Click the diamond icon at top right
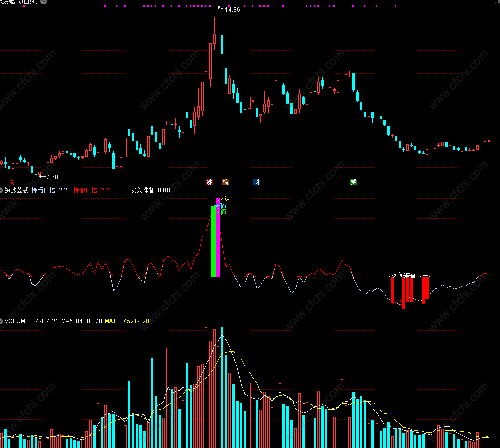500x448 pixels. tap(488, 2)
